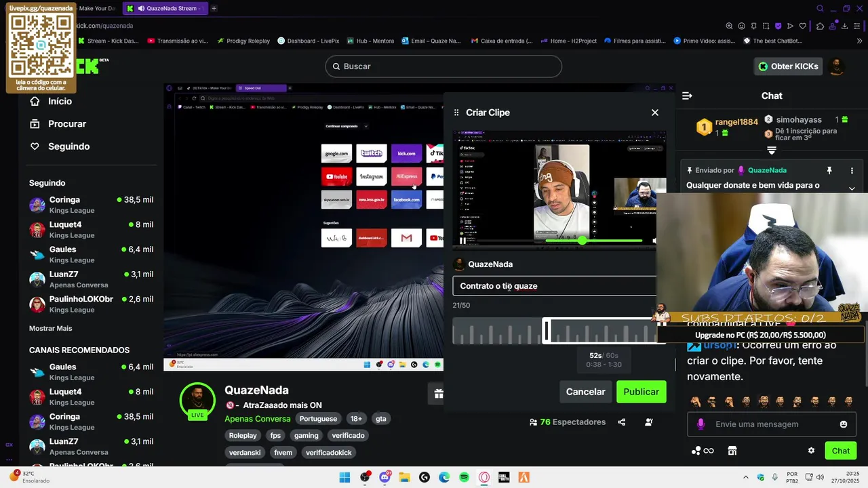This screenshot has width=868, height=488.
Task: Click the chat message input
Action: [x=772, y=424]
